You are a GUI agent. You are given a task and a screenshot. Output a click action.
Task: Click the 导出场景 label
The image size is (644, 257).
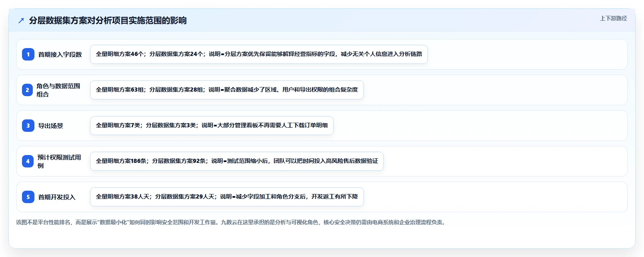point(51,126)
